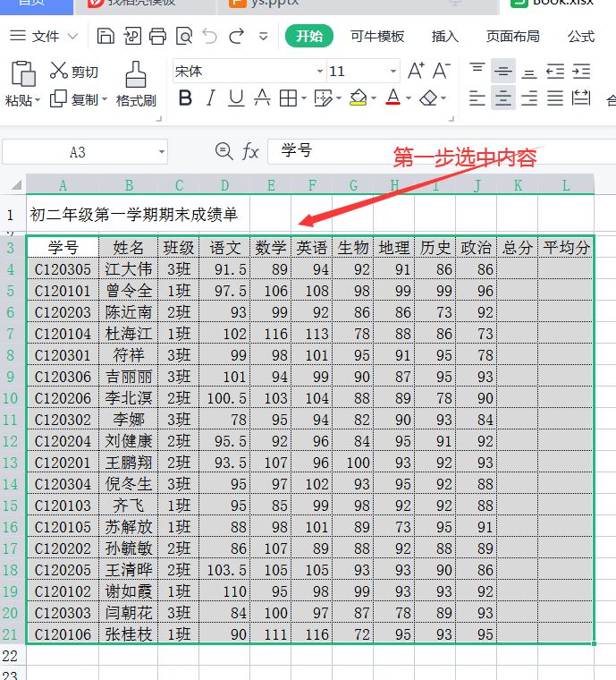Open the name box dropdown arrow
Screen dimensions: 616x680
pyautogui.click(x=161, y=152)
